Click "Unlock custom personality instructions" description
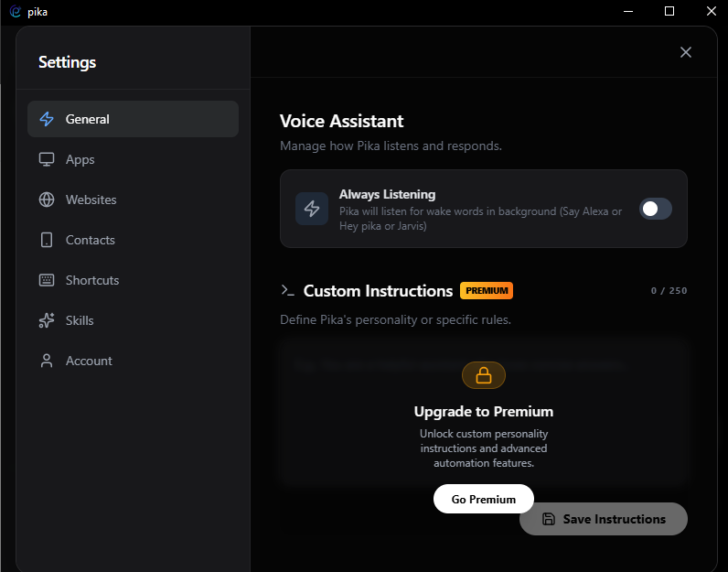 pos(483,448)
